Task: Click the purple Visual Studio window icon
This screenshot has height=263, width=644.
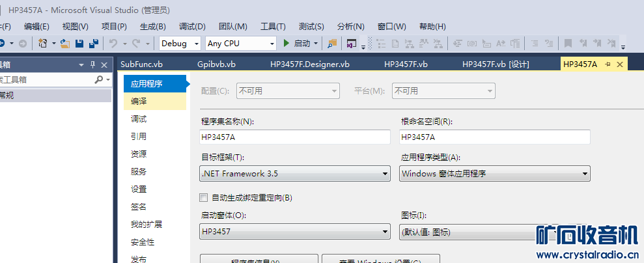Action: [351, 43]
